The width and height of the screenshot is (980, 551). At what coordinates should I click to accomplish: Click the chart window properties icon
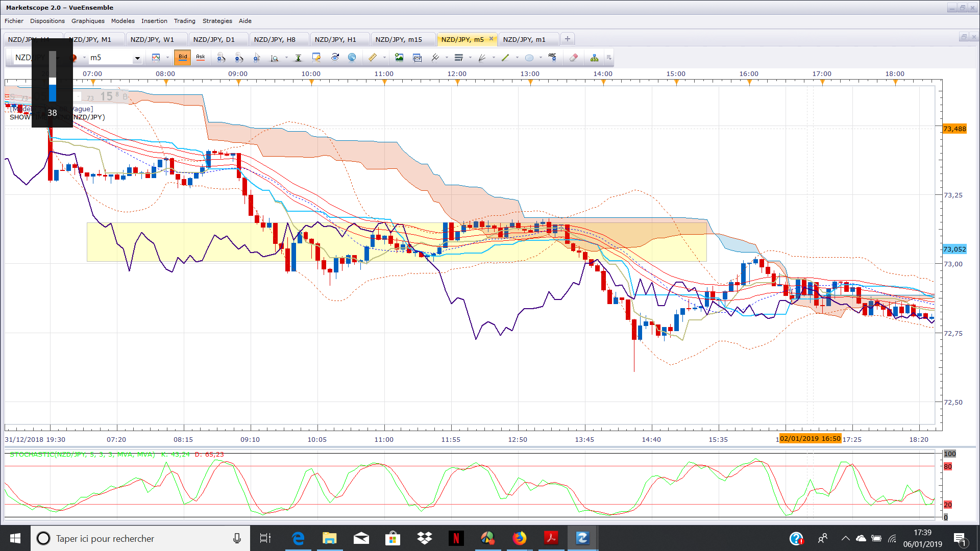[417, 58]
